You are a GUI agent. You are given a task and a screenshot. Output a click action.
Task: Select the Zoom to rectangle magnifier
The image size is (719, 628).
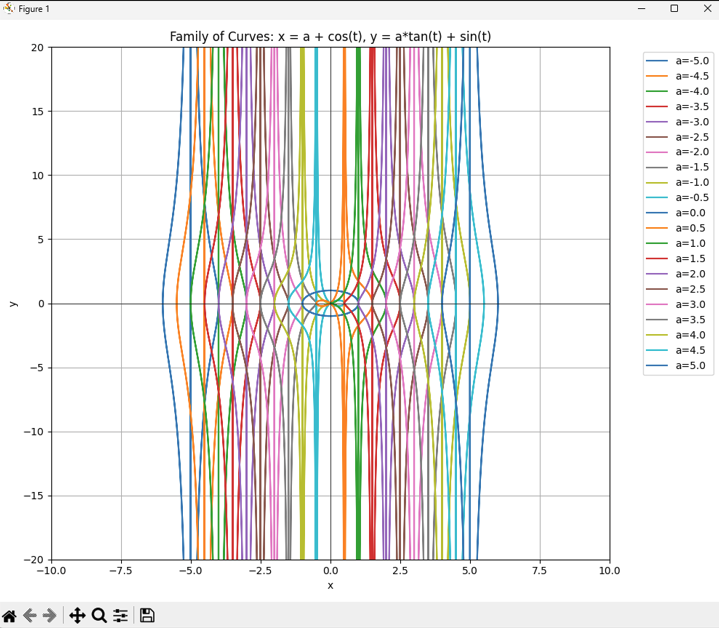(x=99, y=615)
